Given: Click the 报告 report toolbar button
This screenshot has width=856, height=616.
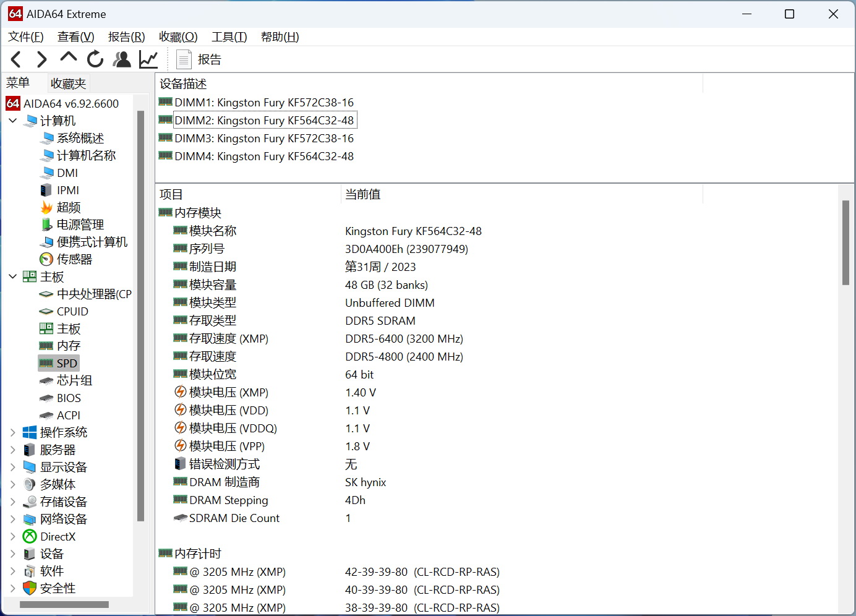Looking at the screenshot, I should pyautogui.click(x=199, y=59).
